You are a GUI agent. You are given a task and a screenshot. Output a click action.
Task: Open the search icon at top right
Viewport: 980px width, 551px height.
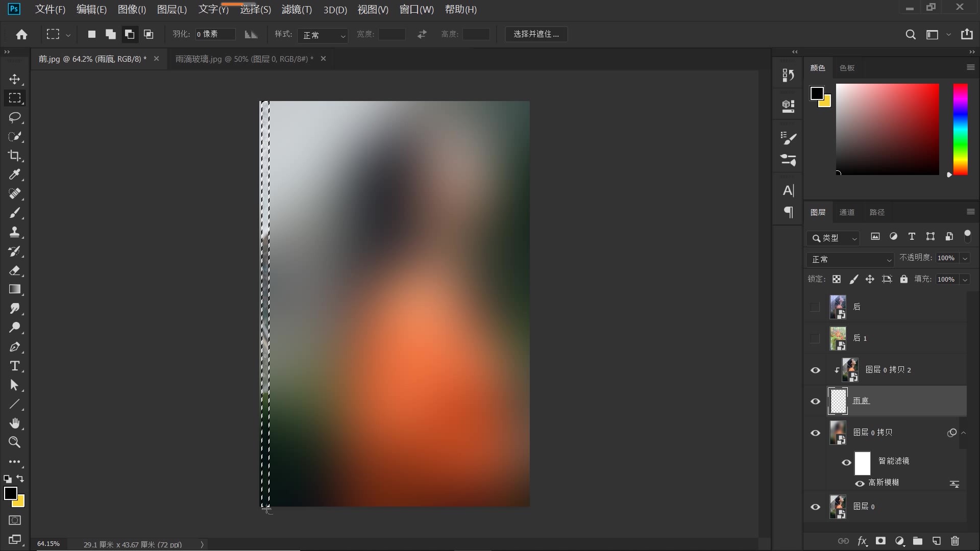[910, 34]
